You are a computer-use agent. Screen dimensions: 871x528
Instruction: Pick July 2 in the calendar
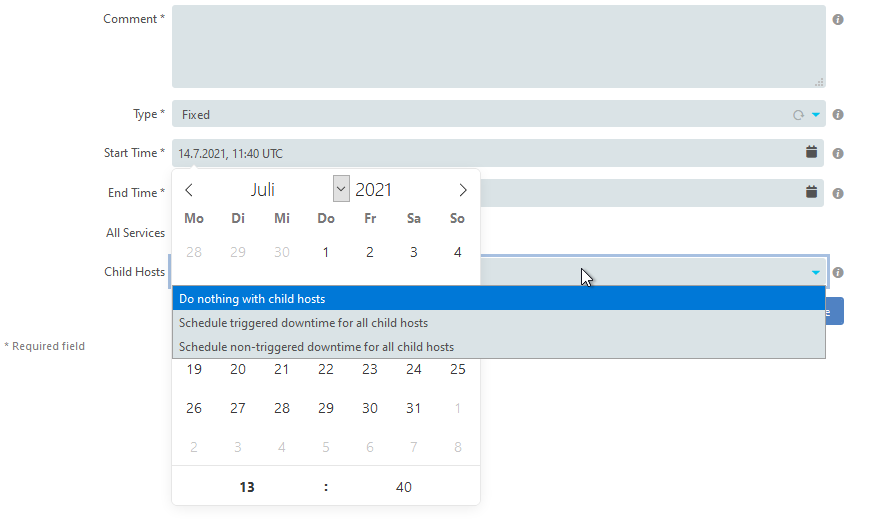tap(369, 252)
